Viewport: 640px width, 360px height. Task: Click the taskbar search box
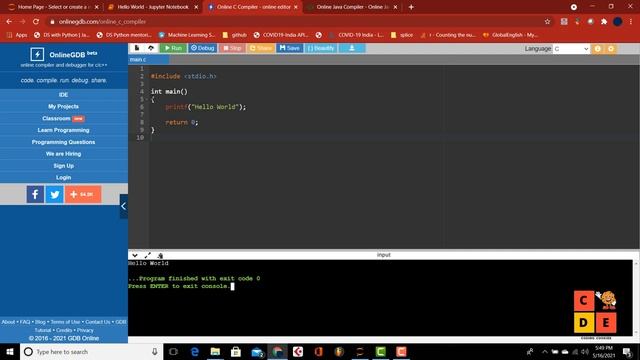pyautogui.click(x=92, y=351)
